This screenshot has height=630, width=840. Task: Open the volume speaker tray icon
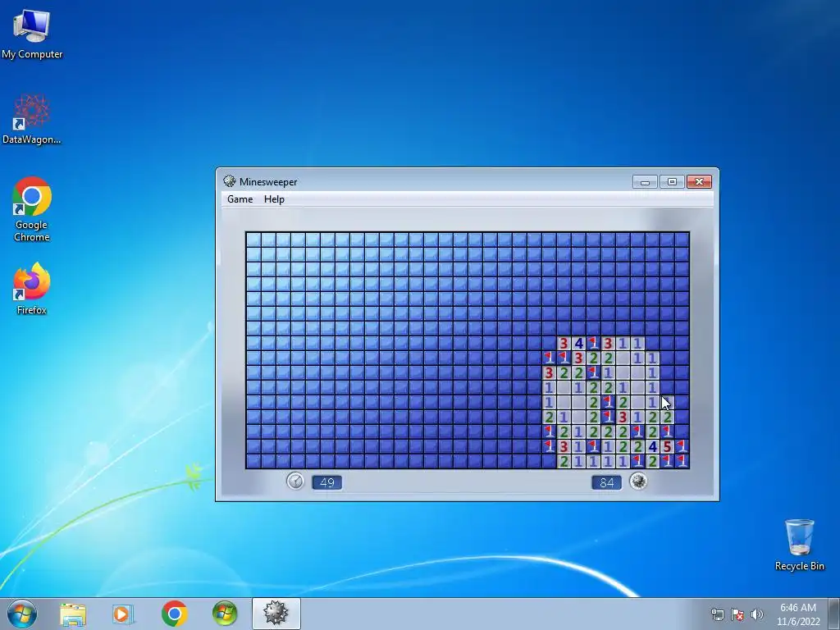[x=757, y=614]
